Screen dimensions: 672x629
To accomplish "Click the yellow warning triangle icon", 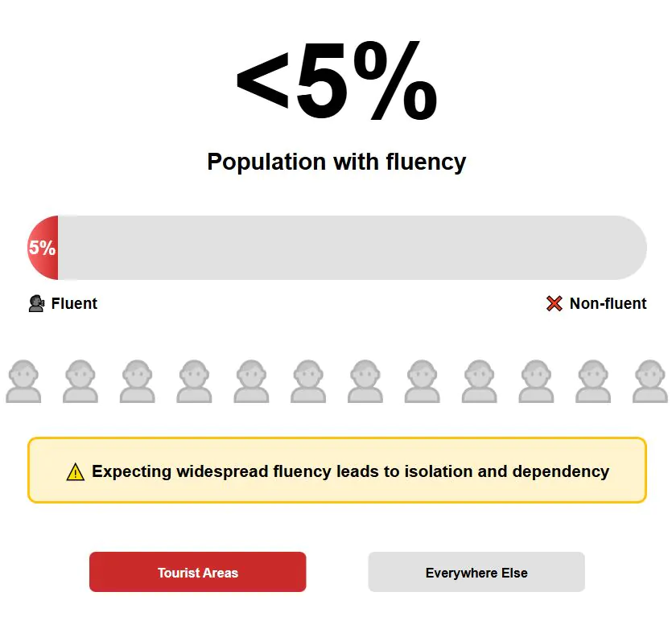I will (x=75, y=472).
